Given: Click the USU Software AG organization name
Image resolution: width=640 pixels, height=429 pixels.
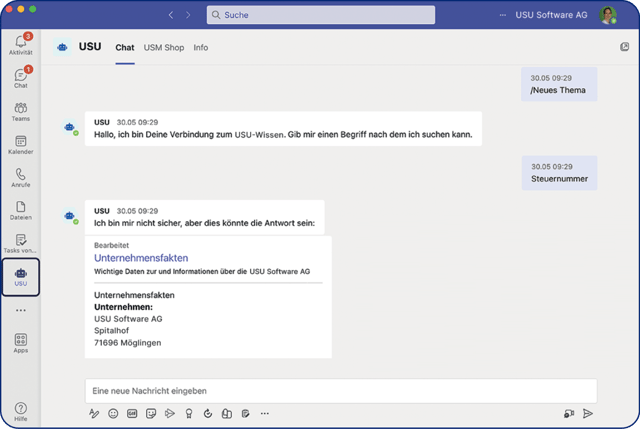Looking at the screenshot, I should [551, 15].
